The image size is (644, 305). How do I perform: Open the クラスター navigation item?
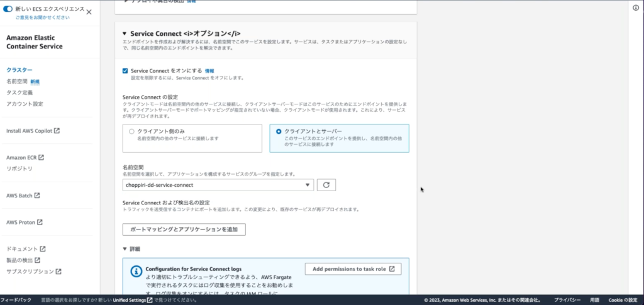click(x=19, y=70)
